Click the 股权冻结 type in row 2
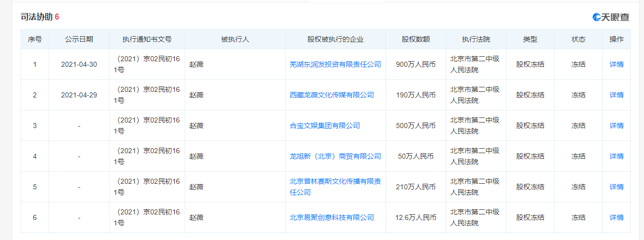The image size is (644, 240). [530, 95]
